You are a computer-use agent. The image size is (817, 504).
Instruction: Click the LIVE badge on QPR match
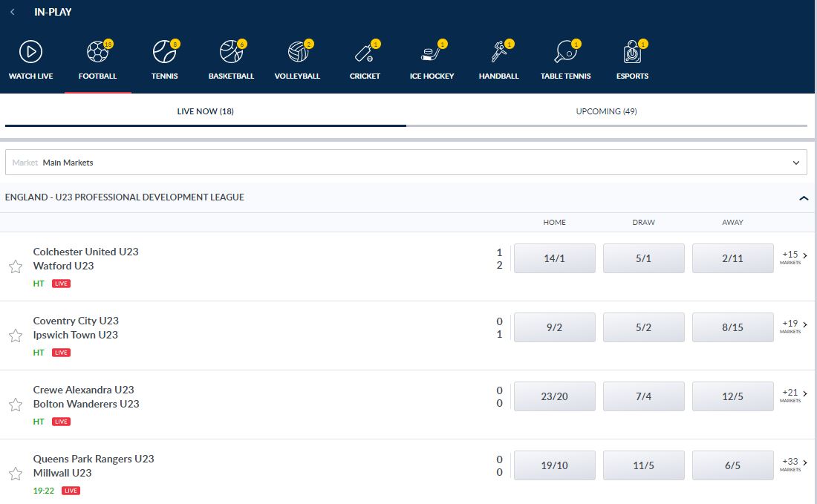click(71, 491)
